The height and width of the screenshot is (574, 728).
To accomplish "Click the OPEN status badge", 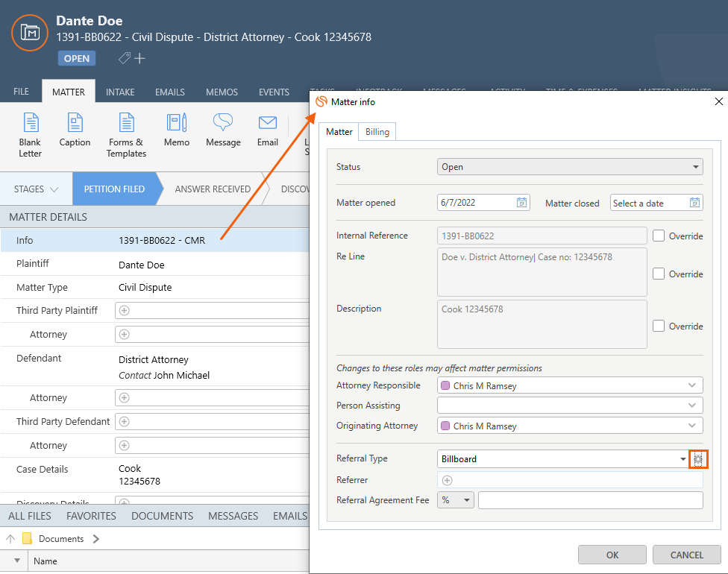I will [77, 58].
